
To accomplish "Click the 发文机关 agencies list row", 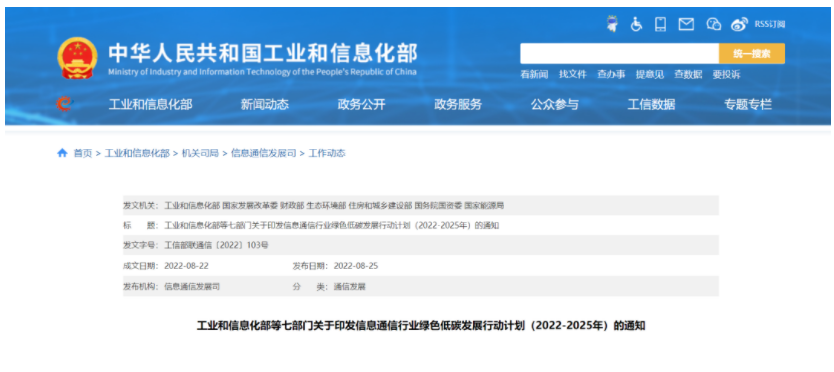I will [x=421, y=205].
